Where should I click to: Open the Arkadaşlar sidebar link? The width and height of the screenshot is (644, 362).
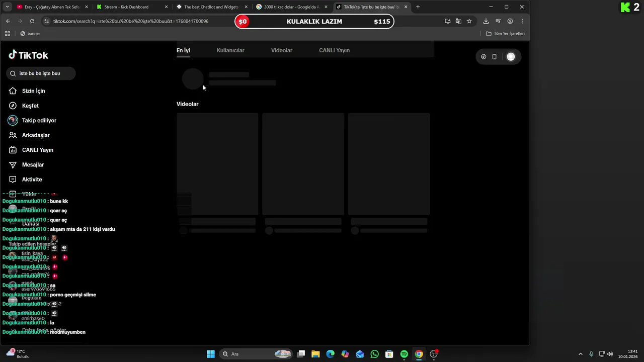36,135
